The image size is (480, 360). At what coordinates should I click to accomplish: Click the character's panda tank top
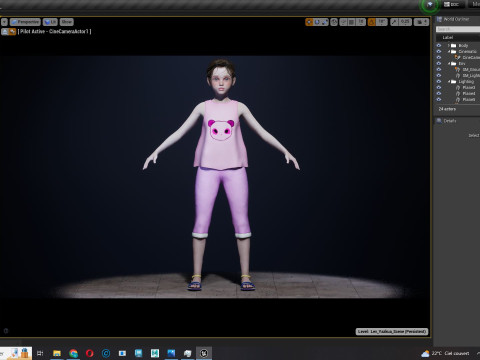pos(221,134)
